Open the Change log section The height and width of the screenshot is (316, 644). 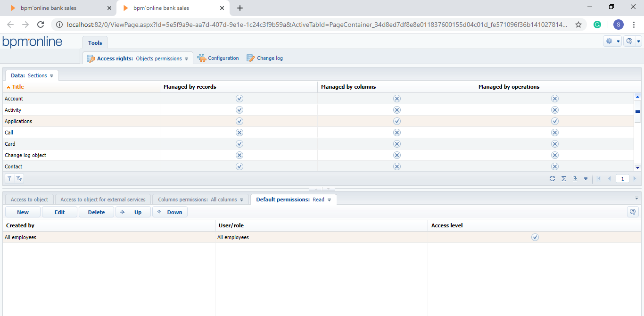pos(265,58)
